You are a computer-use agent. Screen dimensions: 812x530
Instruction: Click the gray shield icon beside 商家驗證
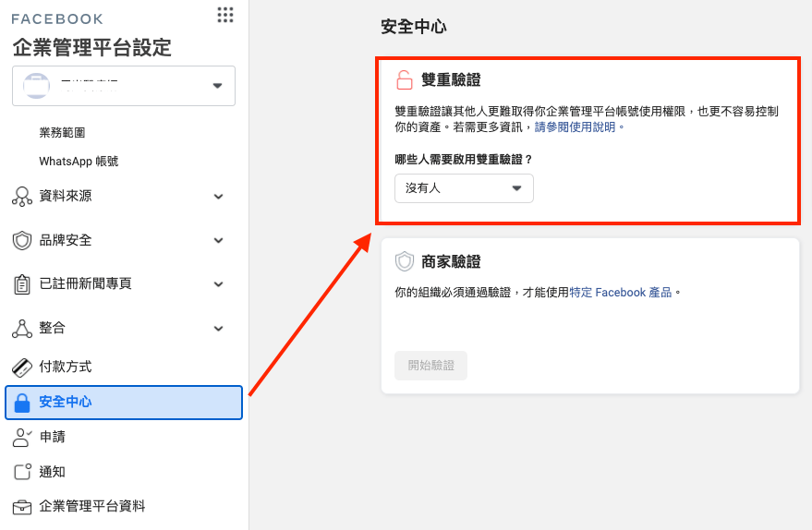[x=404, y=261]
